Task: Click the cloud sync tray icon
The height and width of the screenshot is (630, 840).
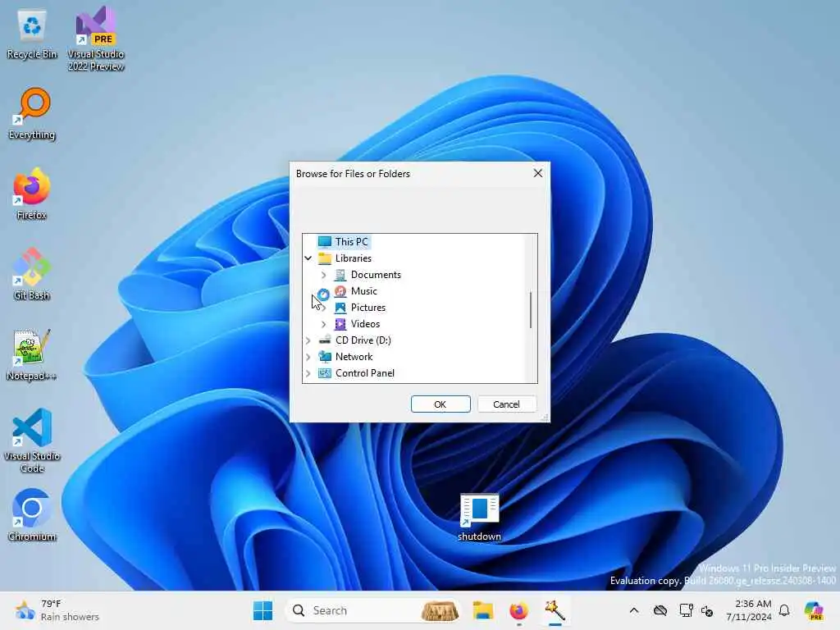Action: [x=660, y=610]
